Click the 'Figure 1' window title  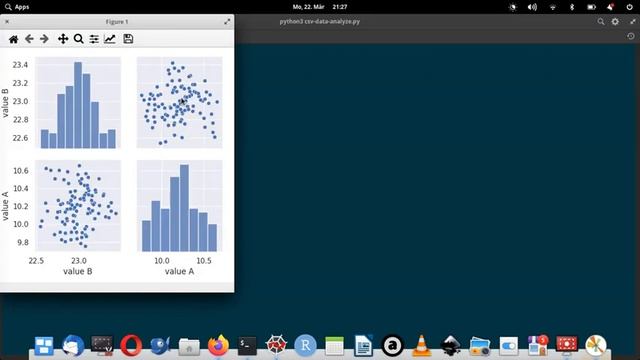click(x=117, y=22)
